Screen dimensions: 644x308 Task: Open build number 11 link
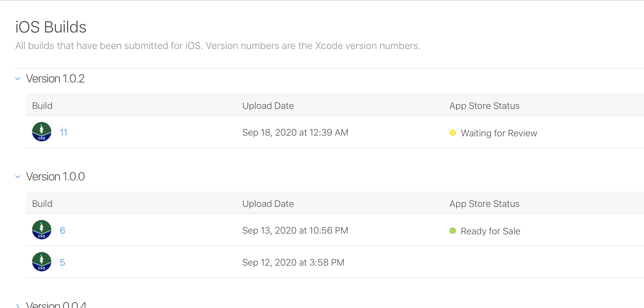pyautogui.click(x=64, y=132)
